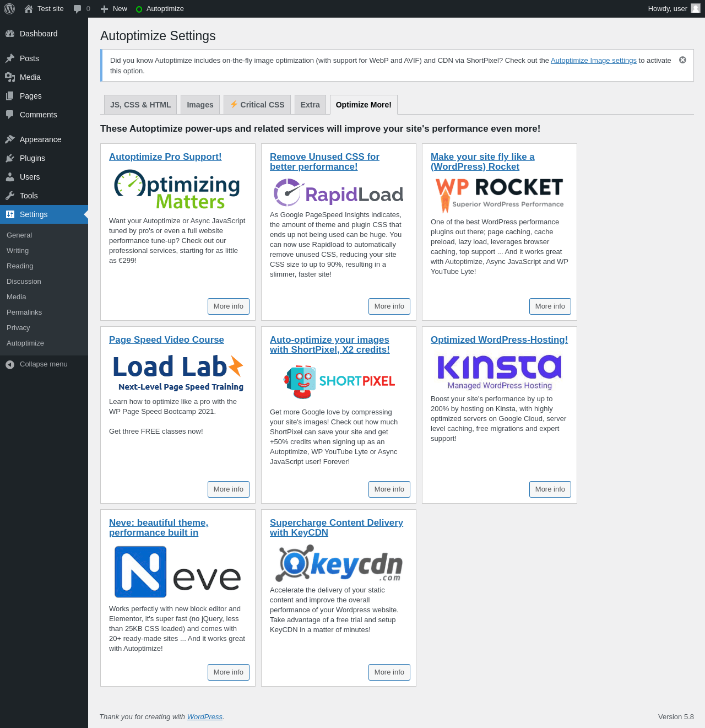Open the Writing settings submenu item

point(18,251)
